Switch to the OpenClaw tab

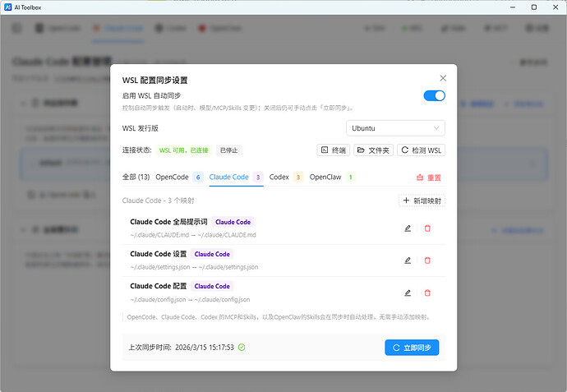332,178
